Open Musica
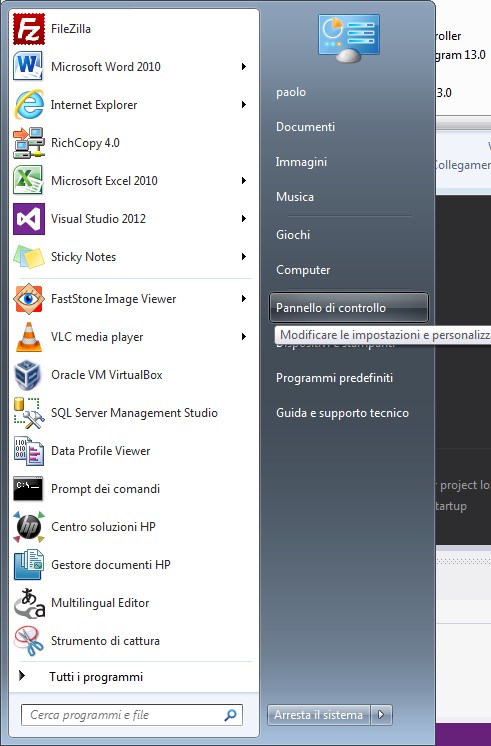Screen dimensions: 491x746 coord(295,197)
